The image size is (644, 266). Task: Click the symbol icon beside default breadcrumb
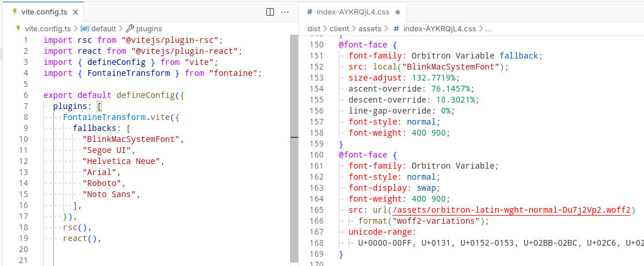tap(85, 28)
